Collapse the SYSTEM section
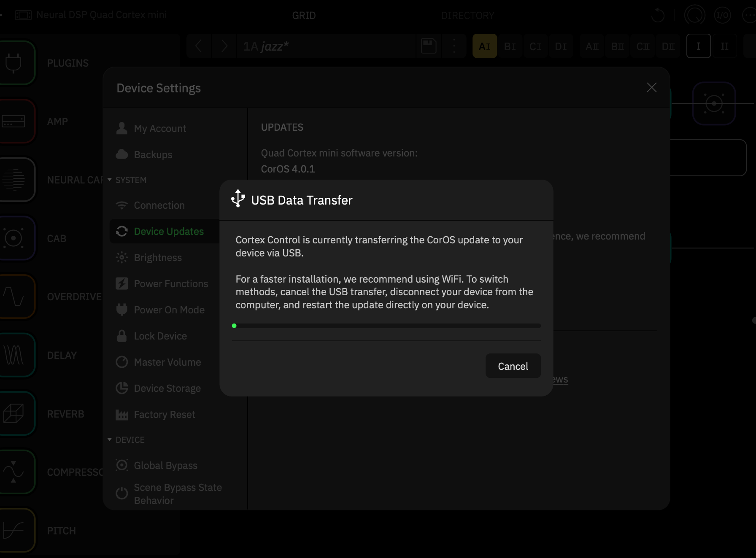Screen dimensions: 756x558 click(x=127, y=180)
